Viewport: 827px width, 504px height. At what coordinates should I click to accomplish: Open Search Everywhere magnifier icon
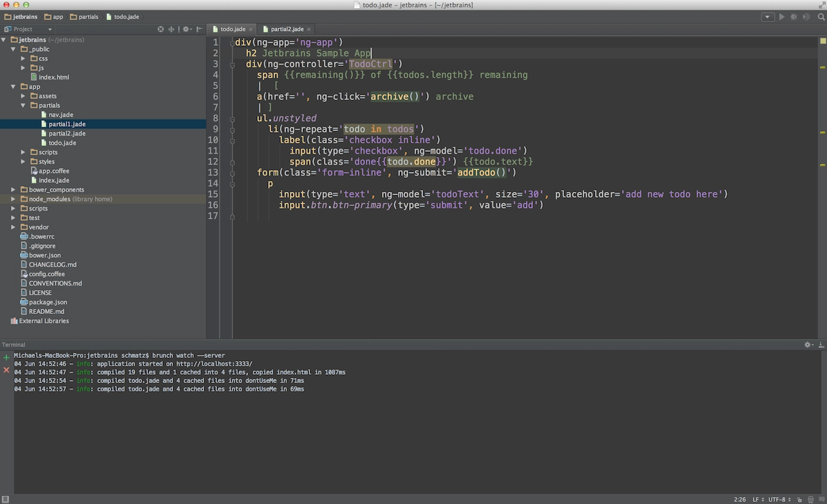pyautogui.click(x=822, y=17)
